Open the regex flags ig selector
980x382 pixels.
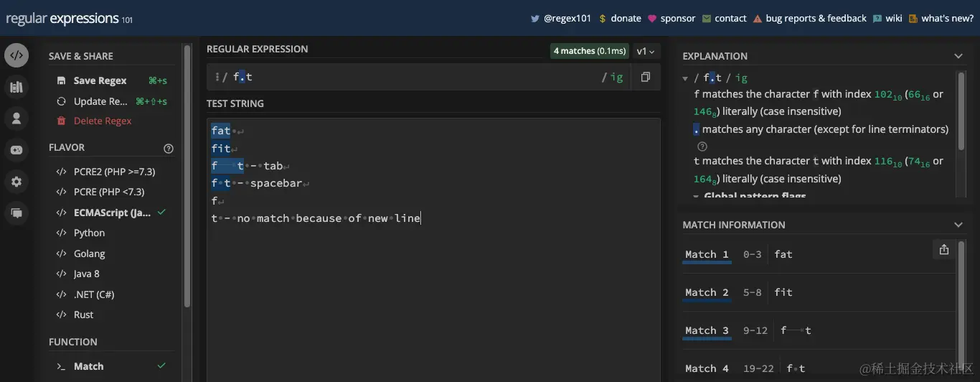[x=616, y=77]
